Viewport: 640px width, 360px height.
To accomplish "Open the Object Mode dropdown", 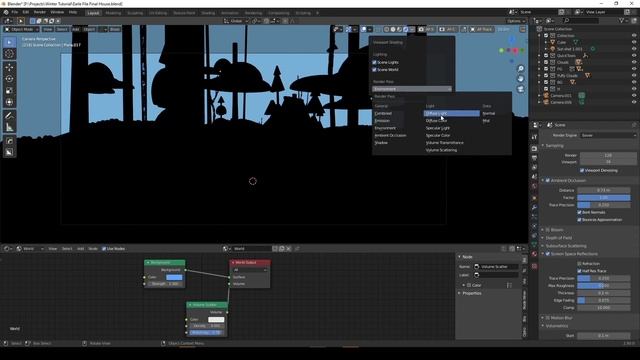I will 21,29.
